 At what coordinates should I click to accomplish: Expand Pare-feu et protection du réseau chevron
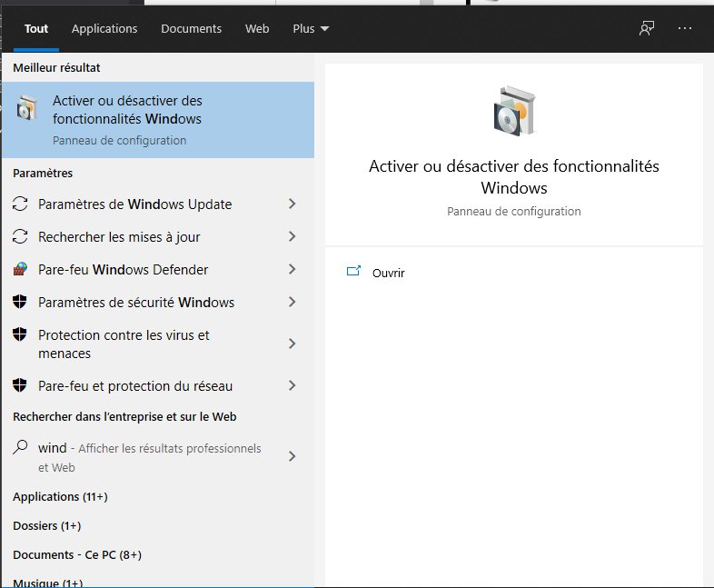[x=293, y=385]
